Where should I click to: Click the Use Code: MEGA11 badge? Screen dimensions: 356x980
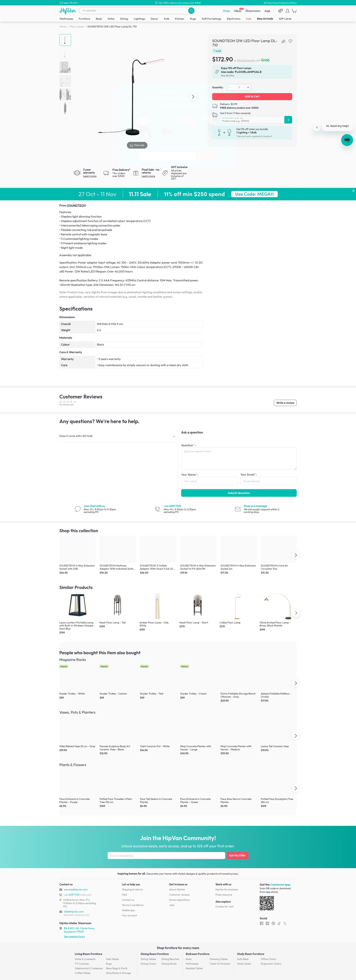(254, 194)
